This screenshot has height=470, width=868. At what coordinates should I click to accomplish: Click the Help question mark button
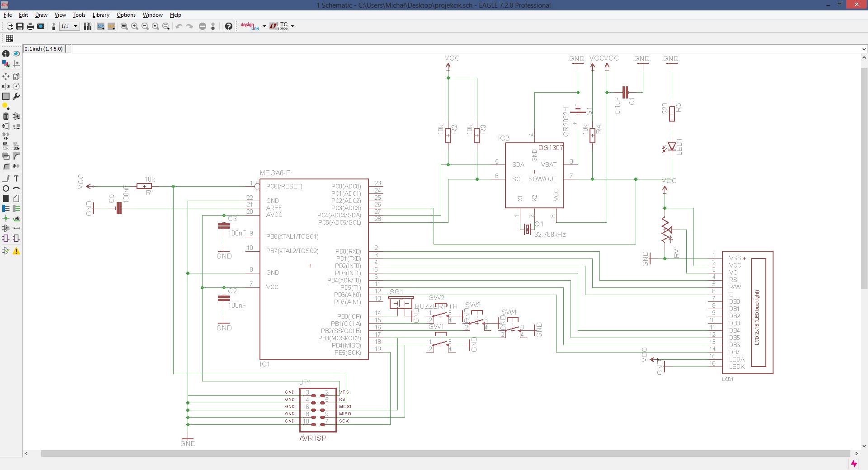[229, 26]
